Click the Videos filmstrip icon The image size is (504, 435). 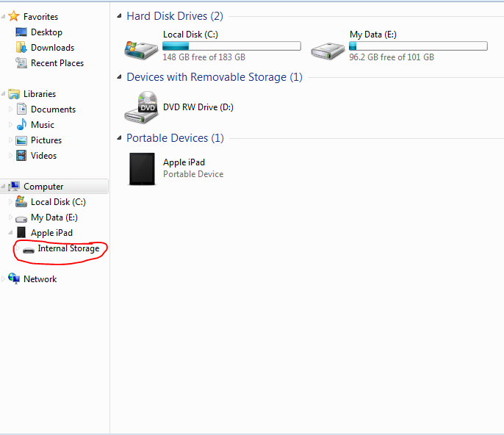click(x=21, y=156)
